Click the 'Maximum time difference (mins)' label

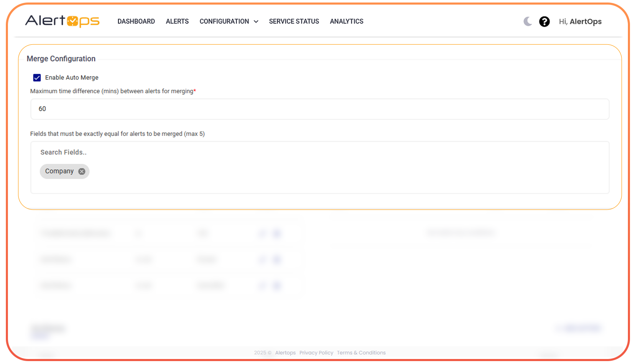(x=113, y=91)
